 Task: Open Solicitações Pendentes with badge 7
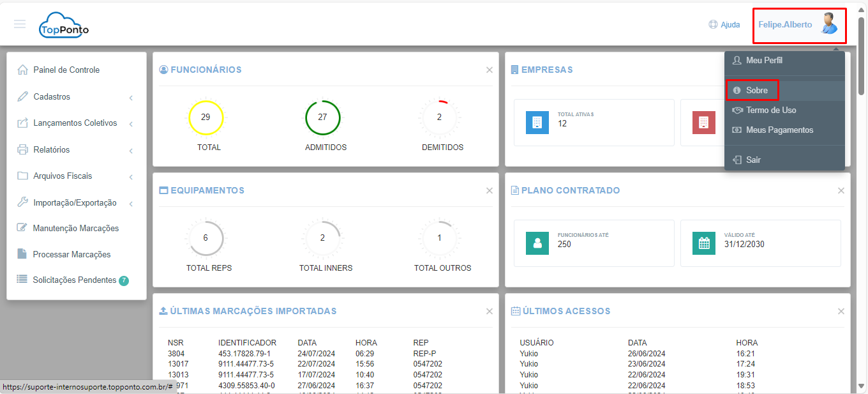(x=76, y=280)
